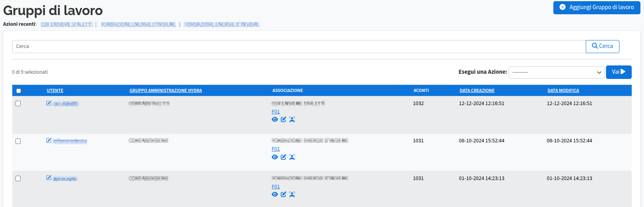The height and width of the screenshot is (207, 644).
Task: Open F01 link in the 12-12-2024 row
Action: click(275, 112)
